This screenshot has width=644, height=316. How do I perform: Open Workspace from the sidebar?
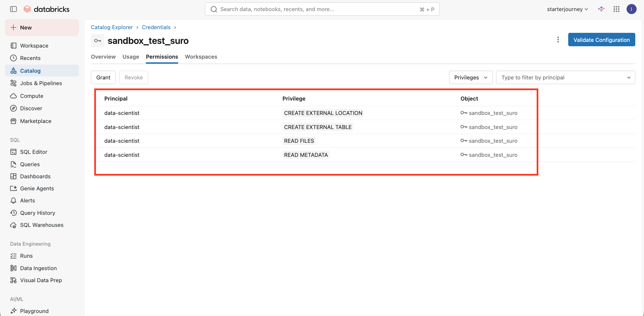click(42, 46)
